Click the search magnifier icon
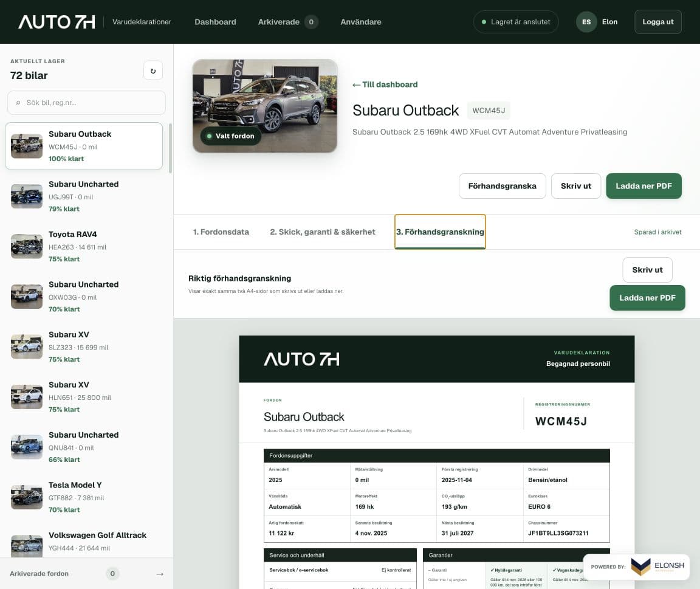 tap(18, 103)
